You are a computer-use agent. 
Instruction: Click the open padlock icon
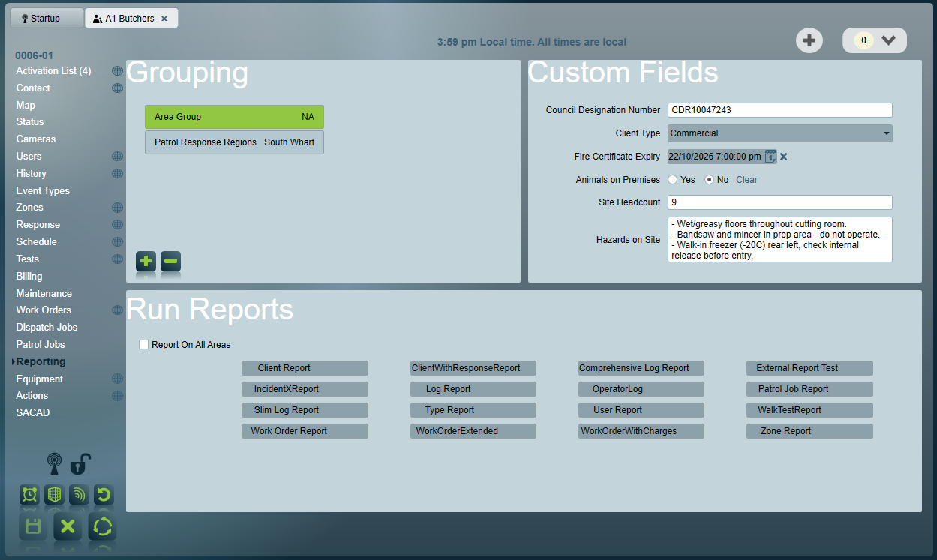(80, 464)
